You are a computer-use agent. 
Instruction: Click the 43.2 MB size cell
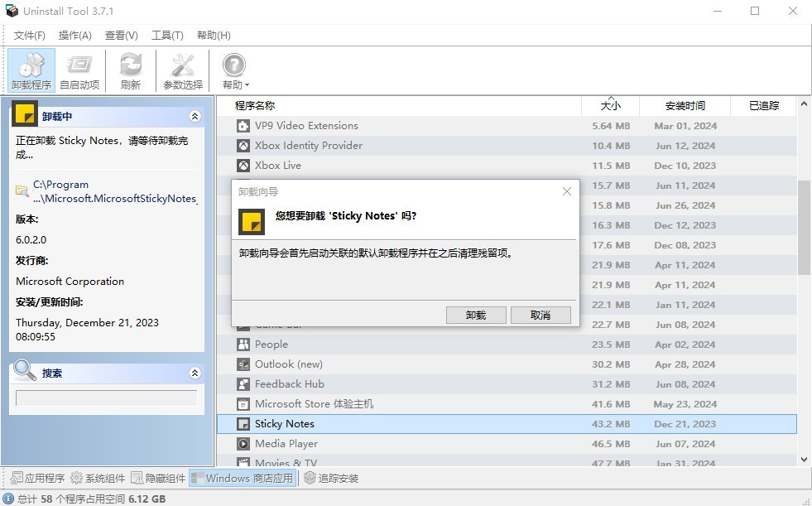[611, 424]
